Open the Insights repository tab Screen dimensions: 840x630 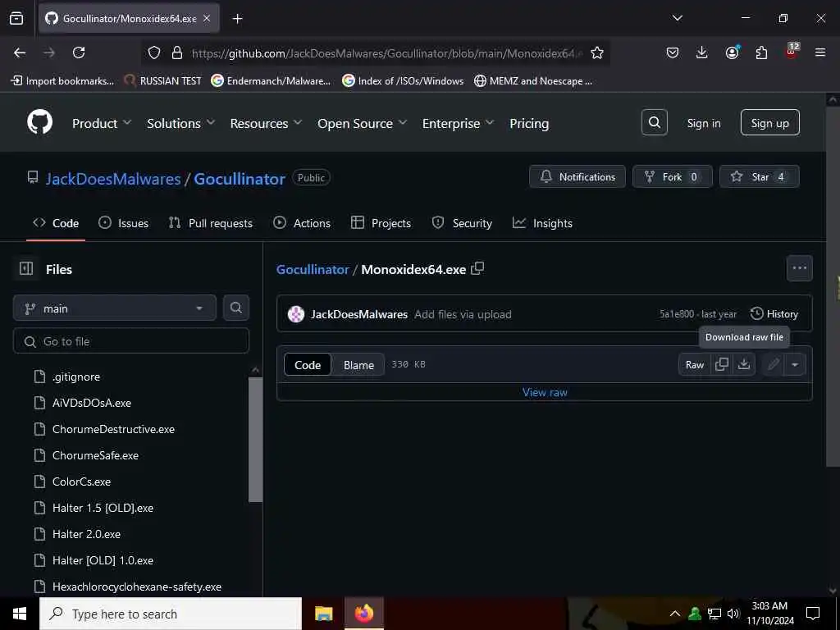(x=542, y=223)
